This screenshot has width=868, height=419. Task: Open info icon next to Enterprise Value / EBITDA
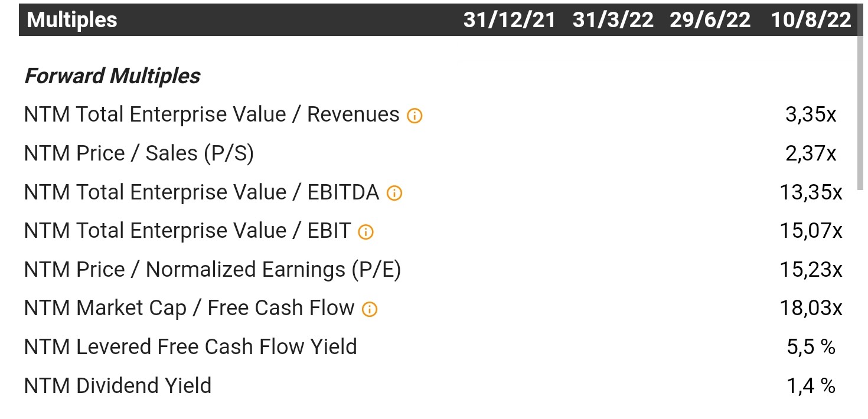tap(394, 193)
